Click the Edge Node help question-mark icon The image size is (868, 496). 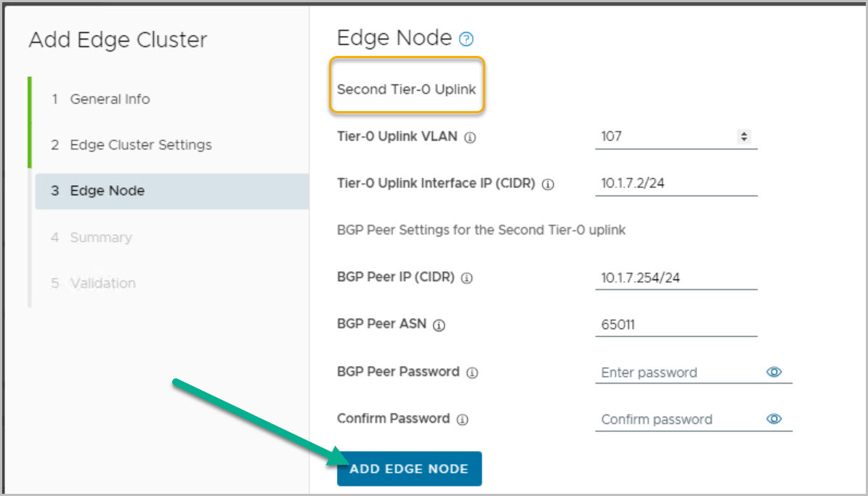(467, 40)
